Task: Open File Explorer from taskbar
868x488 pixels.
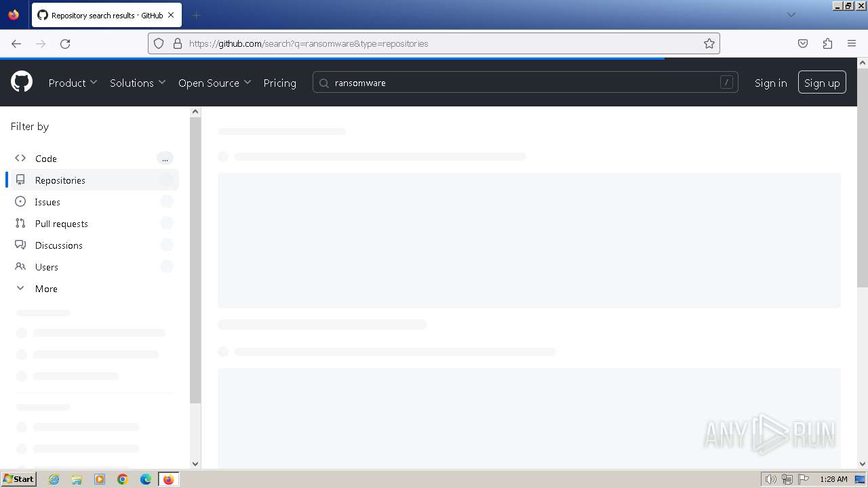Action: tap(77, 479)
